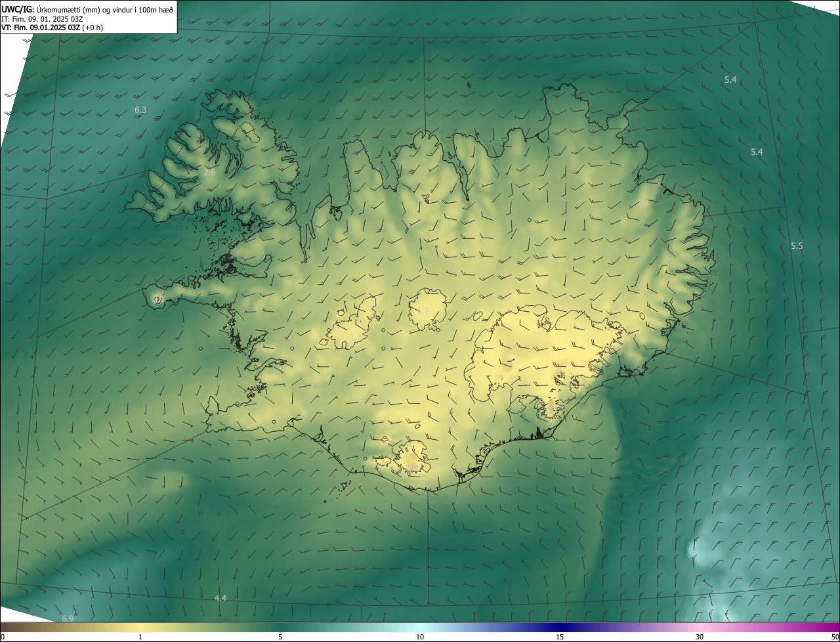This screenshot has height=642, width=840.
Task: Select the "IT: Fim. 09. 01. 2025 03Z" line
Action: click(42, 19)
